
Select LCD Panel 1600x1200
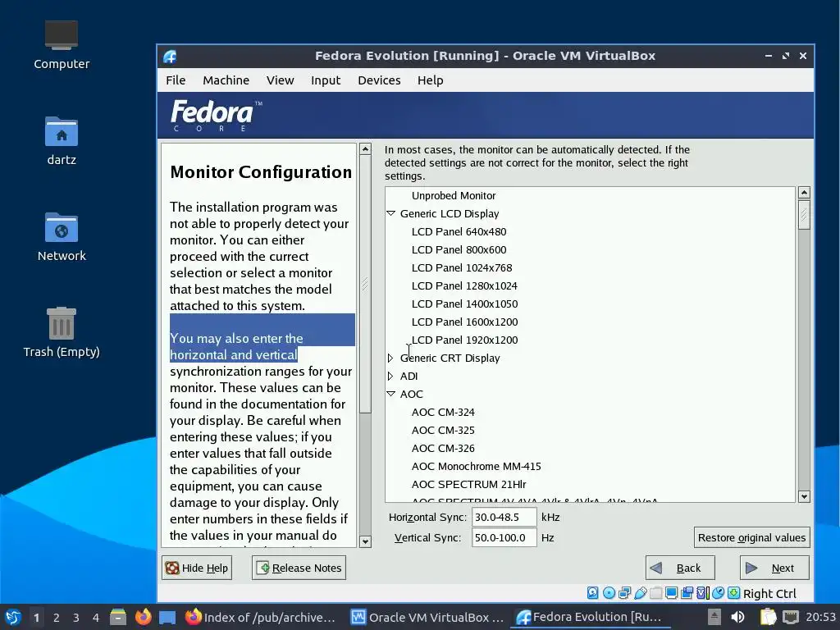click(464, 322)
